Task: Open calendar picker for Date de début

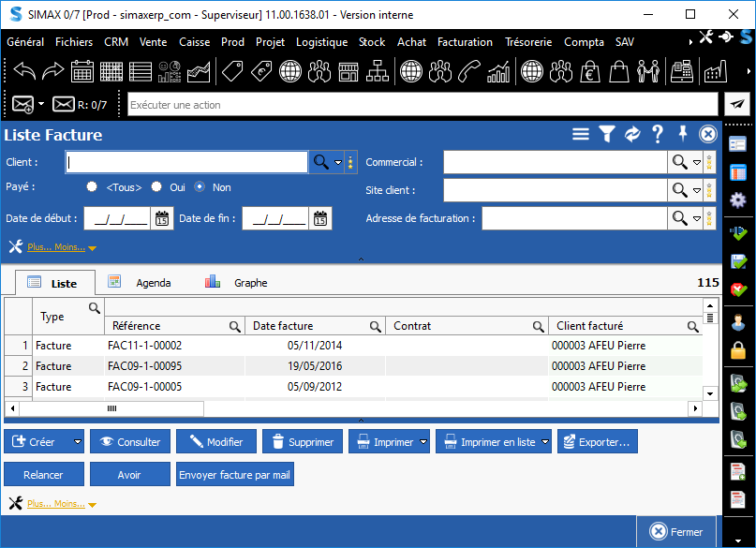Action: coord(162,219)
